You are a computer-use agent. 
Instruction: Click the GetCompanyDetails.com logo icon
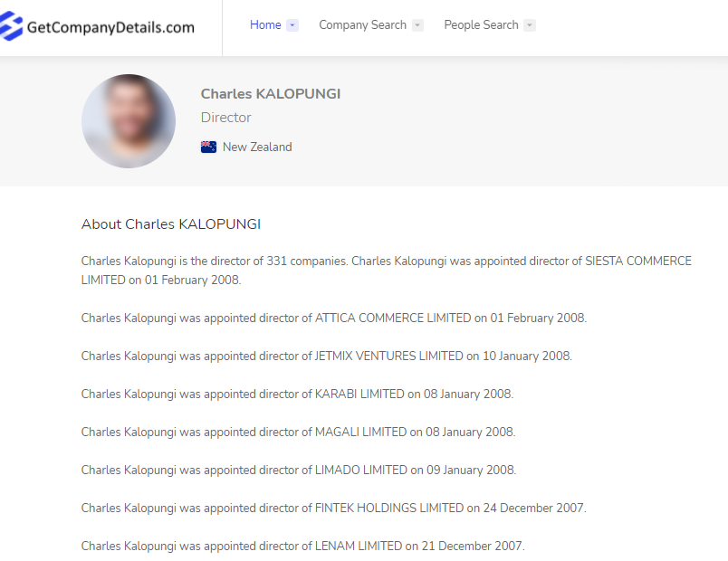click(10, 26)
